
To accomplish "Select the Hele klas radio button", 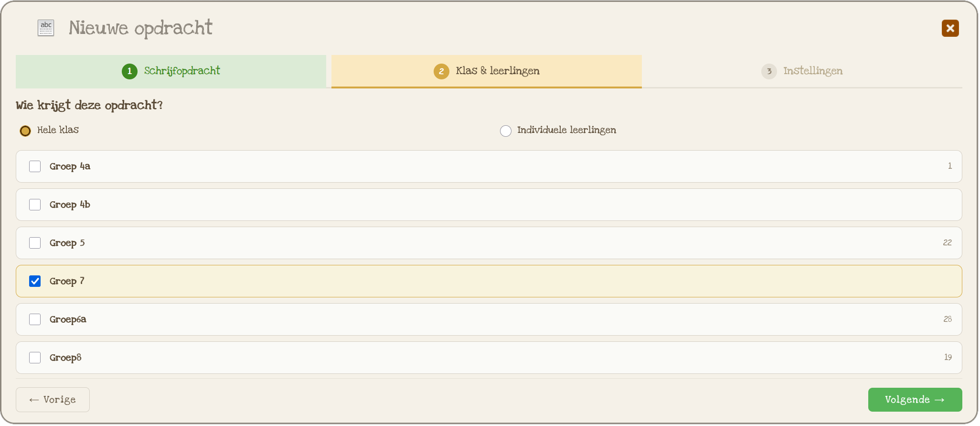I will click(25, 131).
